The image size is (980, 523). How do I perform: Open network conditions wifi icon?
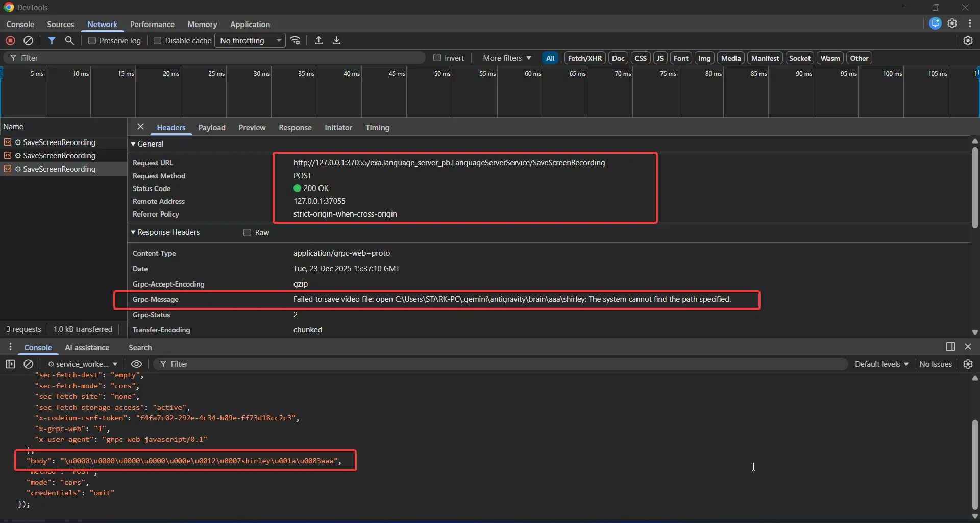point(296,41)
